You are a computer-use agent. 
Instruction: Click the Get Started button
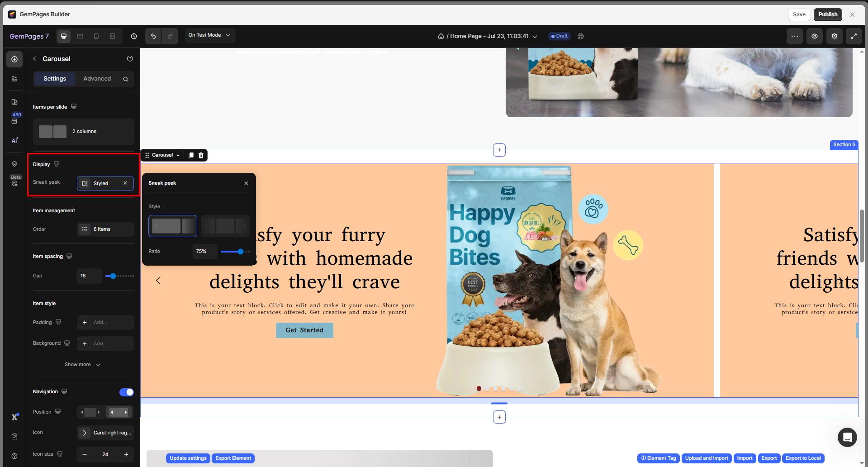click(x=304, y=330)
